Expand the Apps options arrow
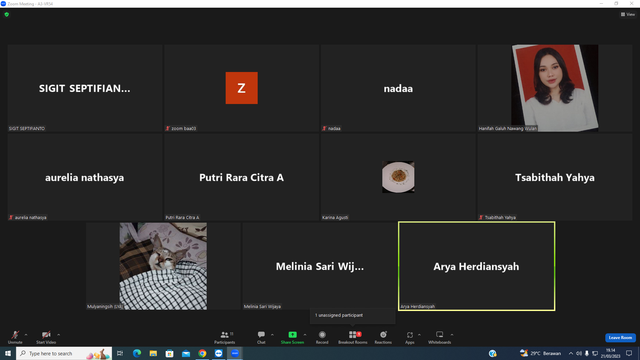The height and width of the screenshot is (360, 640). [x=419, y=335]
